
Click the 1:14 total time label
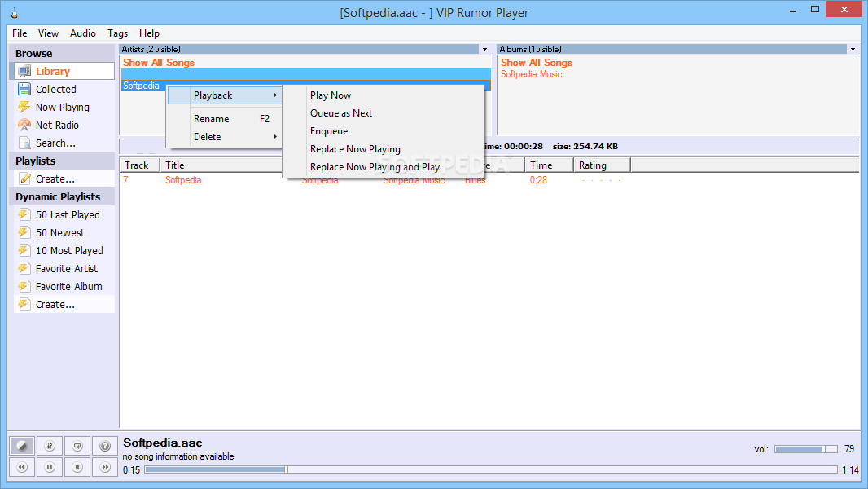[850, 469]
